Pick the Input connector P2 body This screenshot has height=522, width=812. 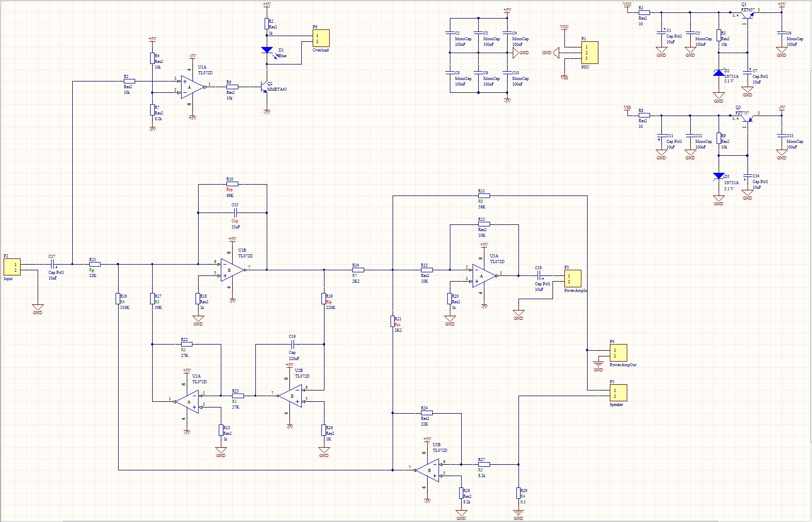12,267
